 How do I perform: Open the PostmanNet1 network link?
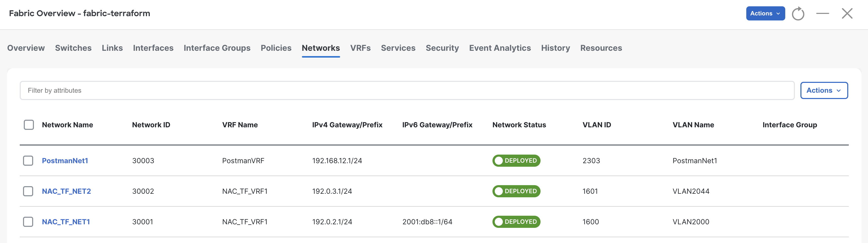tap(65, 161)
